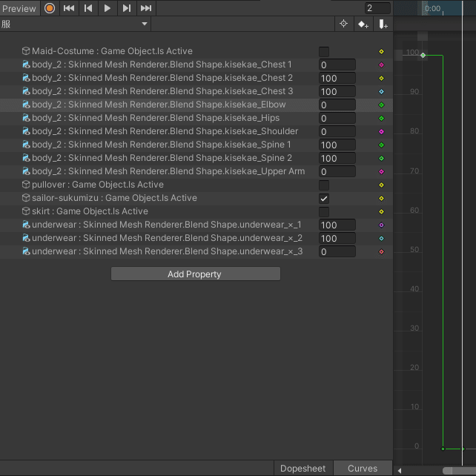476x476 pixels.
Task: Jump to the first keyframe
Action: click(x=69, y=8)
